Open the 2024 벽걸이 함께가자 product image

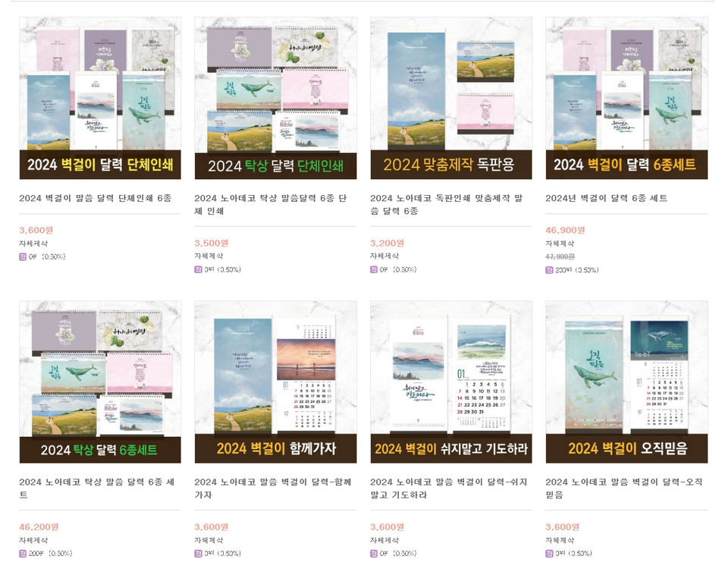[x=275, y=382]
